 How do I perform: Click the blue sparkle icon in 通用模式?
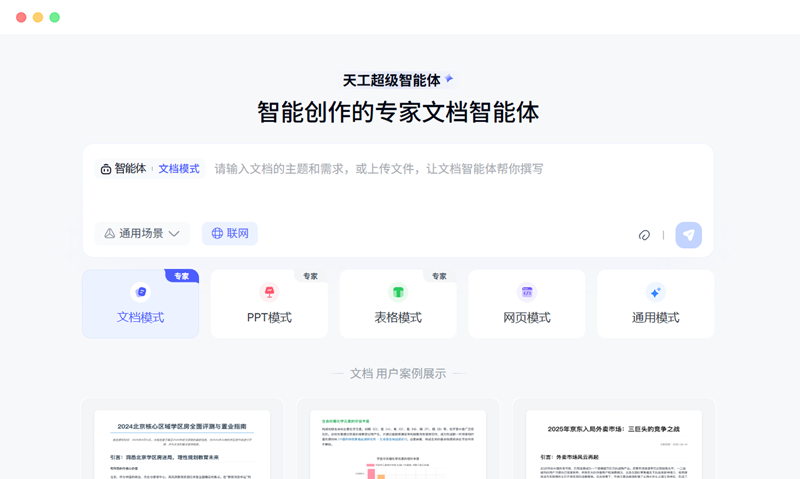point(656,292)
